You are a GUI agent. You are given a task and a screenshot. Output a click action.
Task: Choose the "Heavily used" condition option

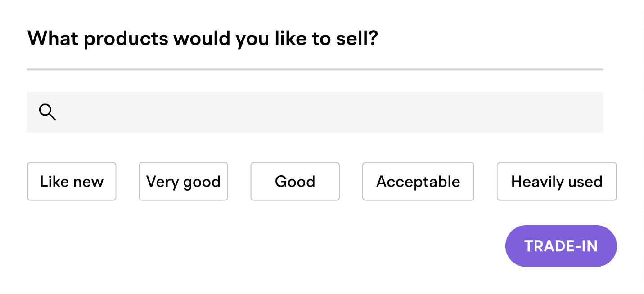coord(557,182)
